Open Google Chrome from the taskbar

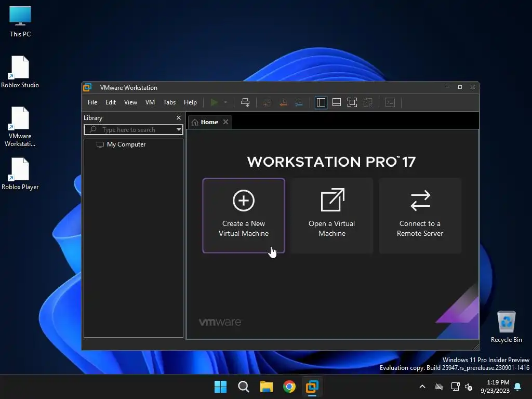[x=289, y=387]
